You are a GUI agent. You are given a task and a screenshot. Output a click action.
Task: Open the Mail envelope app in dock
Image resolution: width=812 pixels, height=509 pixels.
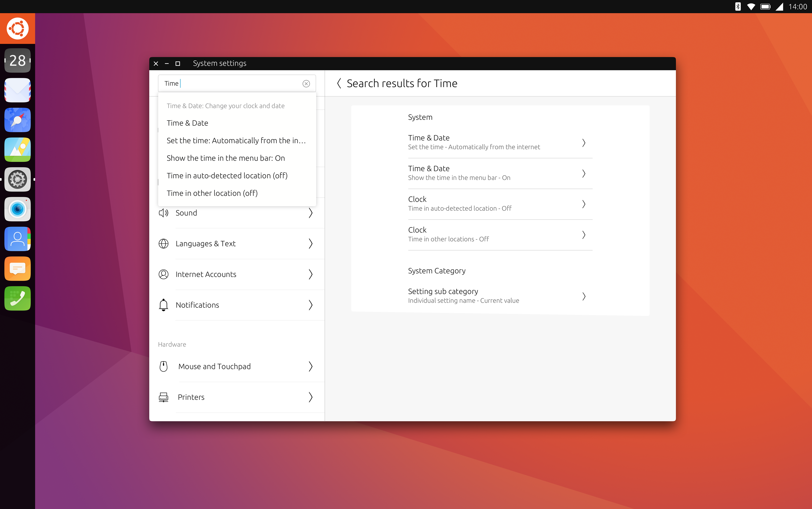(18, 90)
